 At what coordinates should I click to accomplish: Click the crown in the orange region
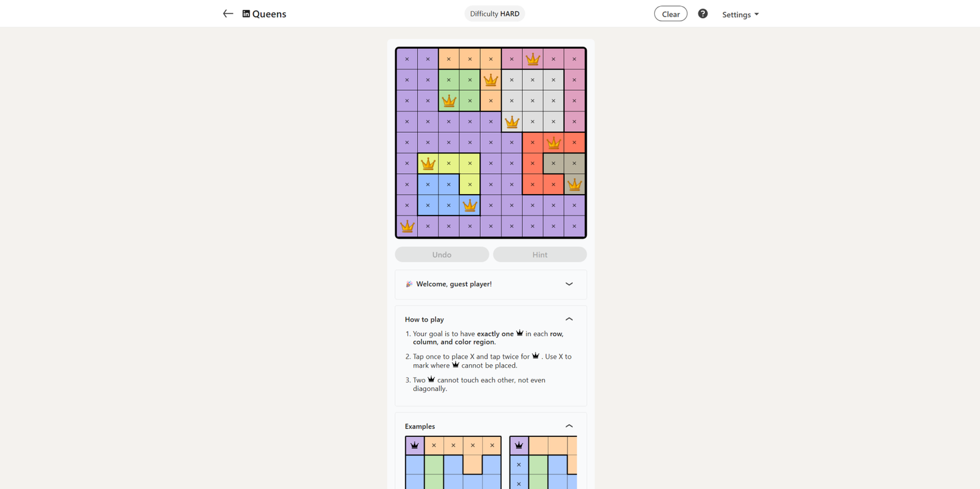(x=491, y=80)
